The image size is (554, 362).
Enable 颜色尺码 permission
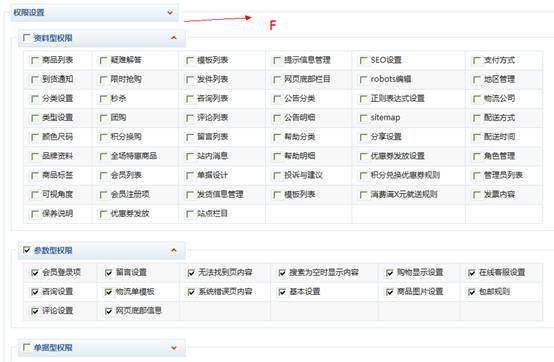point(35,137)
